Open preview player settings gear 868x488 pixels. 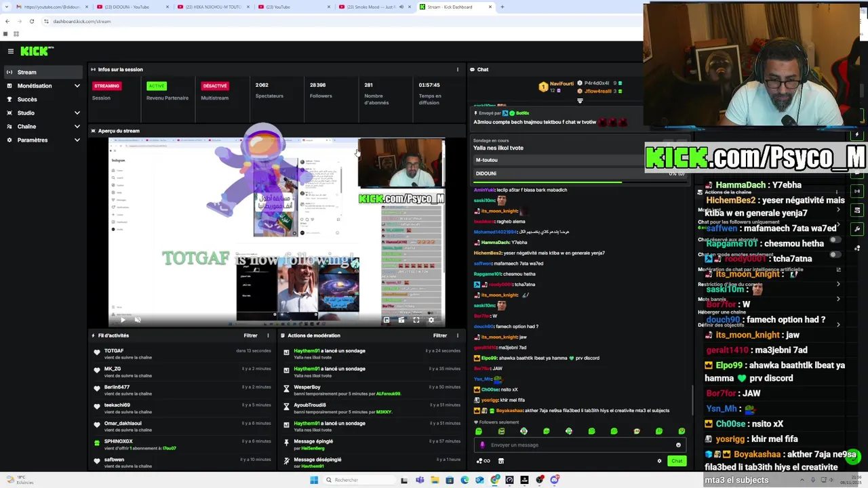coord(431,320)
